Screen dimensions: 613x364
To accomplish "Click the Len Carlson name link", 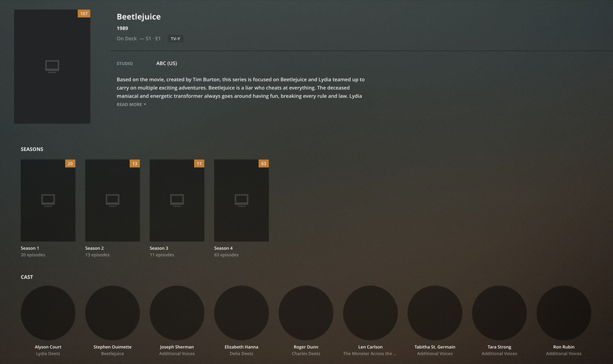I will pyautogui.click(x=370, y=347).
